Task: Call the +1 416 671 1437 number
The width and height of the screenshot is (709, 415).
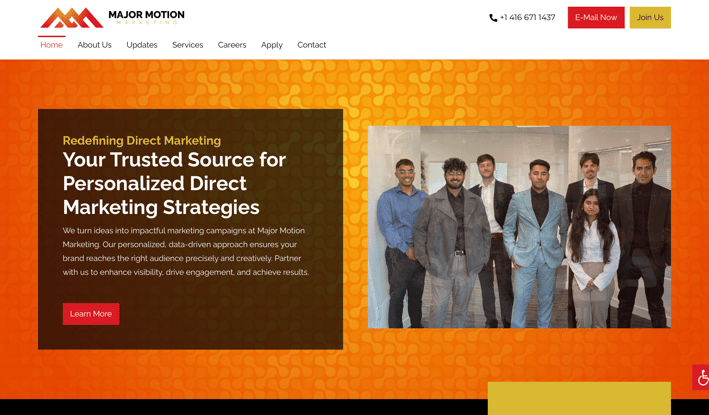Action: point(527,18)
